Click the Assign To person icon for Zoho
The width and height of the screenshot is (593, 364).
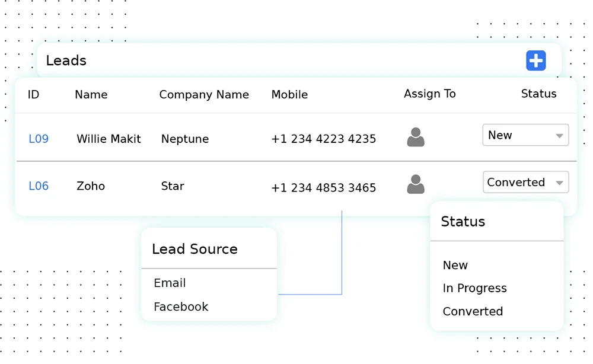[x=416, y=184]
